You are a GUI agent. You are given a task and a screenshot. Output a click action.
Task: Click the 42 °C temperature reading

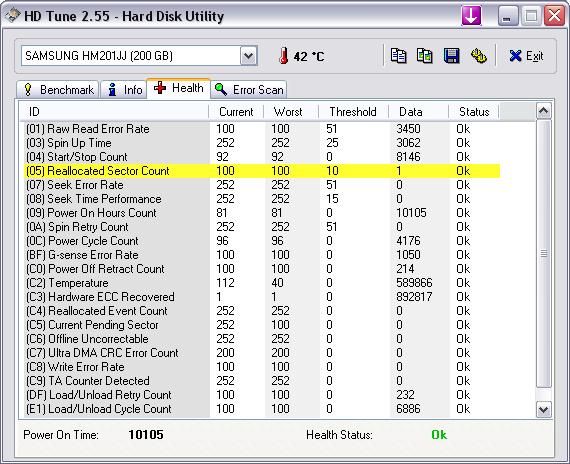click(309, 56)
